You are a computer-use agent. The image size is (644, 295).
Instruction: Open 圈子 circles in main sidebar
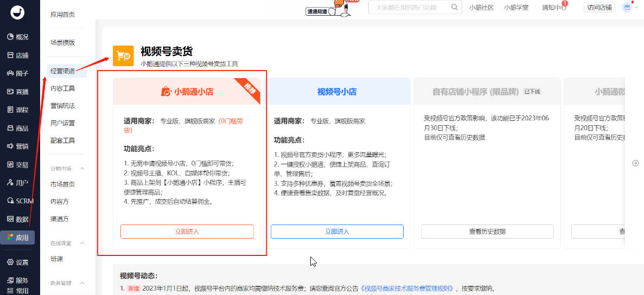click(18, 73)
